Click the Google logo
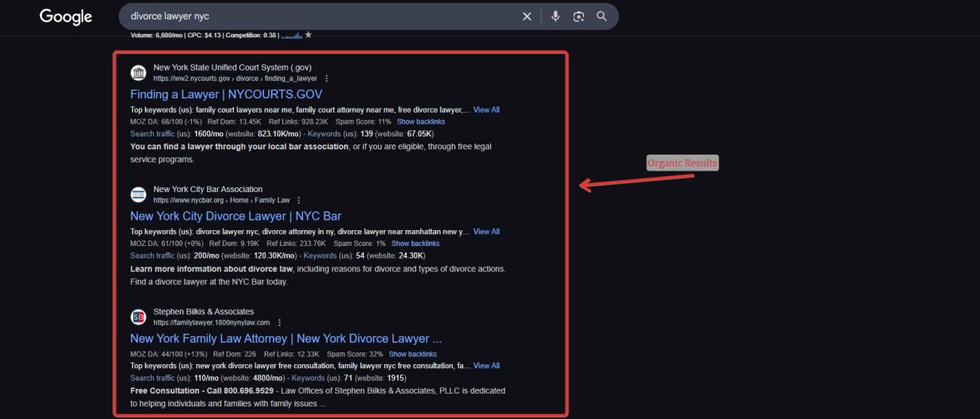 (x=66, y=17)
